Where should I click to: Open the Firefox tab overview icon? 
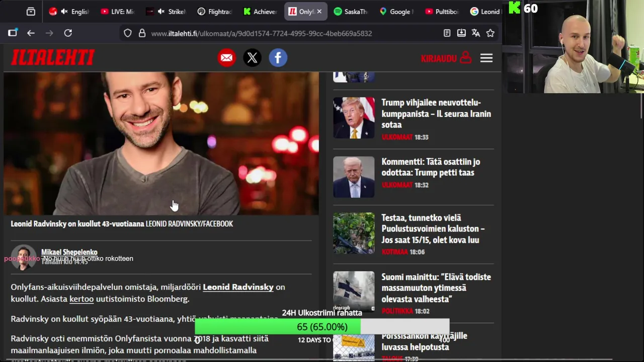pyautogui.click(x=31, y=12)
